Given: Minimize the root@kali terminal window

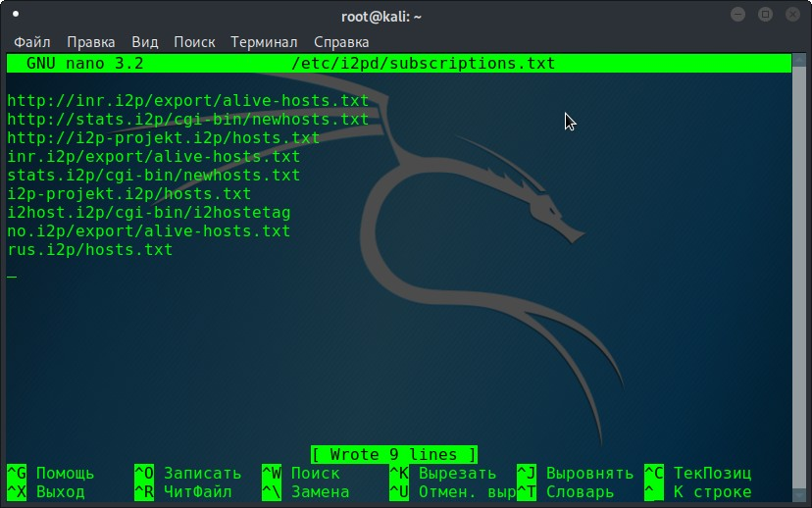Looking at the screenshot, I should pyautogui.click(x=737, y=15).
